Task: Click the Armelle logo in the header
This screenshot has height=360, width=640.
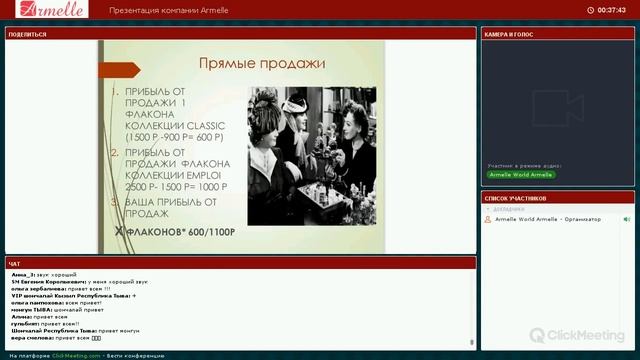Action: tap(52, 9)
